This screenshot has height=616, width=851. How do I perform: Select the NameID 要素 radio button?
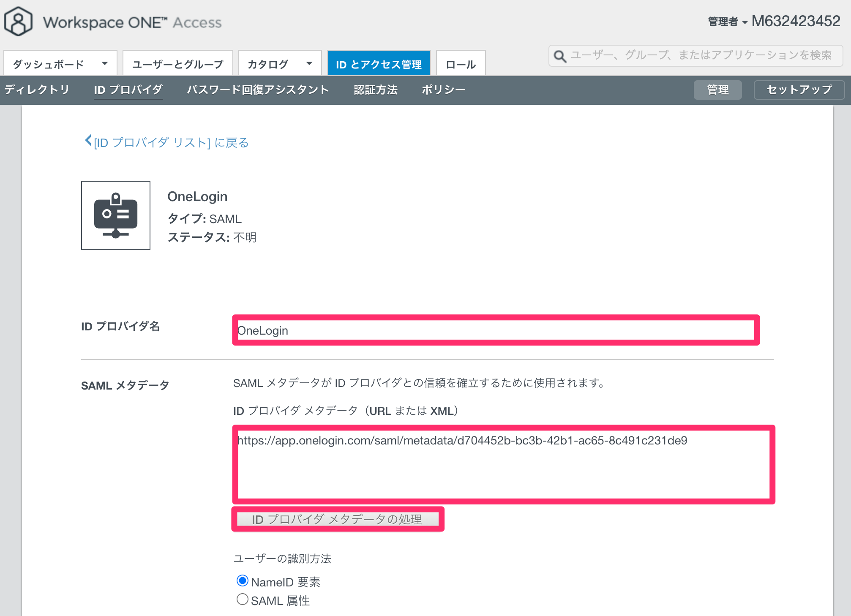243,581
